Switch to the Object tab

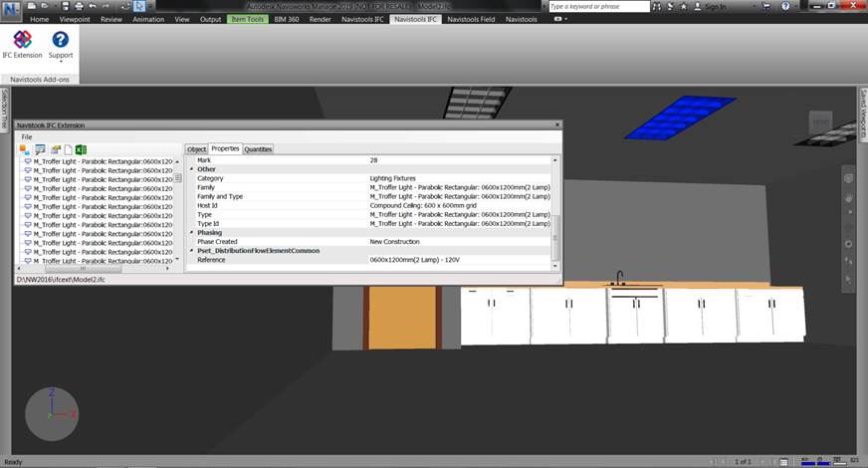(196, 149)
